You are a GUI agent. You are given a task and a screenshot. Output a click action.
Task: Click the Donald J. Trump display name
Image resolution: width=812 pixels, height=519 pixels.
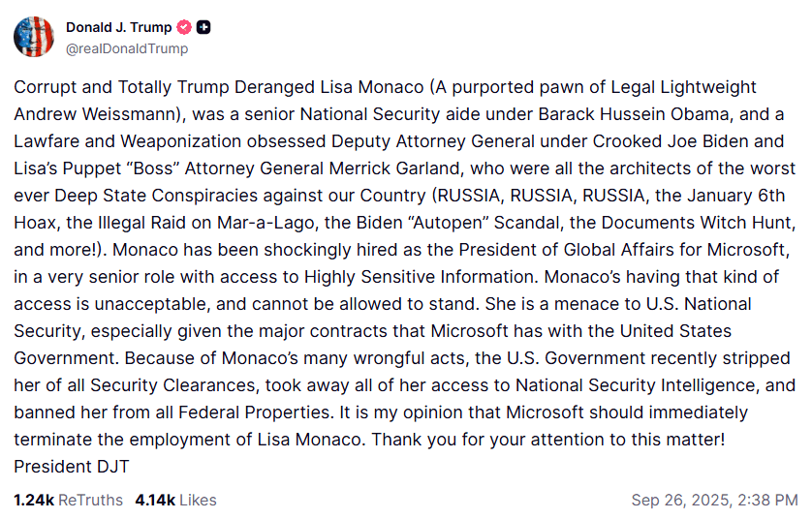coord(117,27)
